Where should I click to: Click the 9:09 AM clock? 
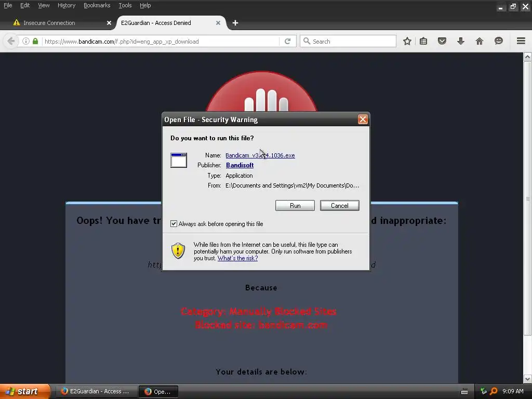513,391
